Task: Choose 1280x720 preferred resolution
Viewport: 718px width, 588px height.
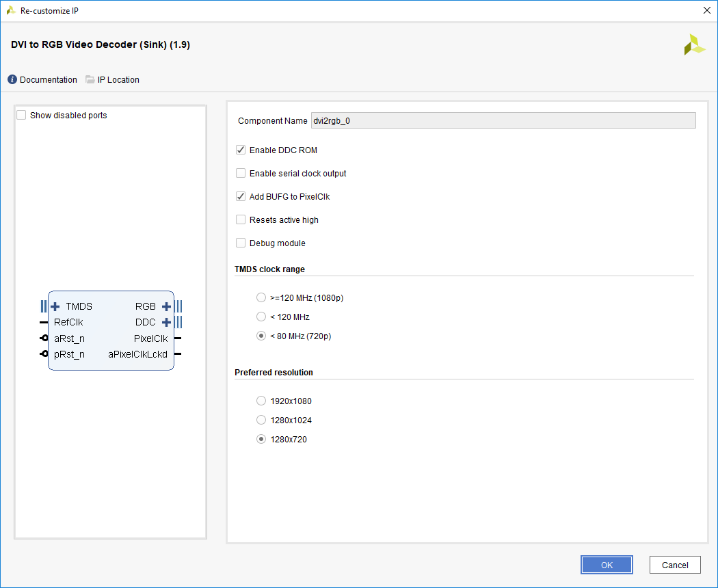Action: pyautogui.click(x=261, y=439)
